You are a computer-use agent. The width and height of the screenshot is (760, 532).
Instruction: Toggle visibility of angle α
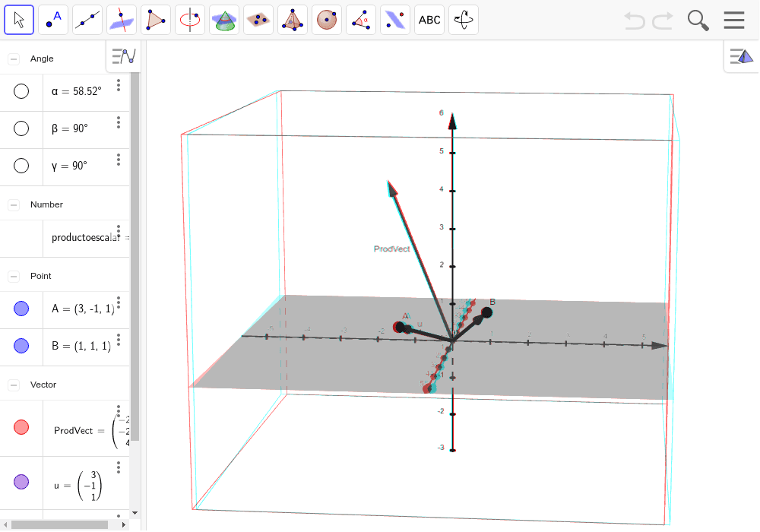point(21,91)
